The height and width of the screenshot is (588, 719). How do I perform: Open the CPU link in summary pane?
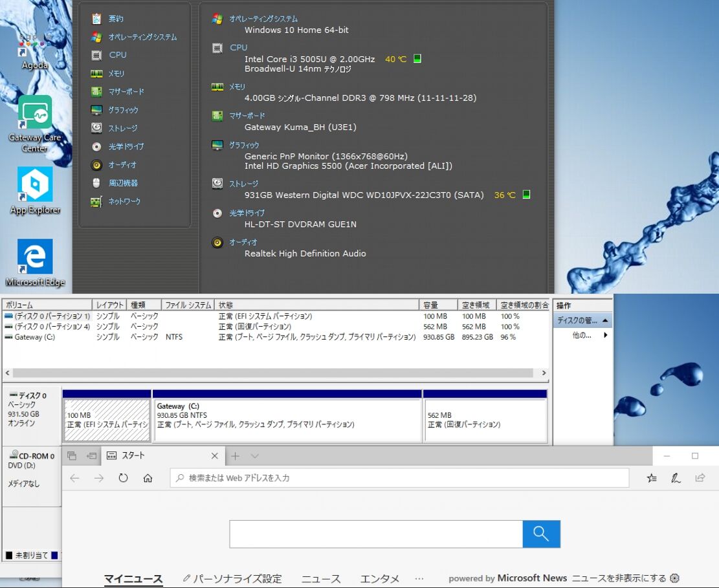pyautogui.click(x=238, y=48)
